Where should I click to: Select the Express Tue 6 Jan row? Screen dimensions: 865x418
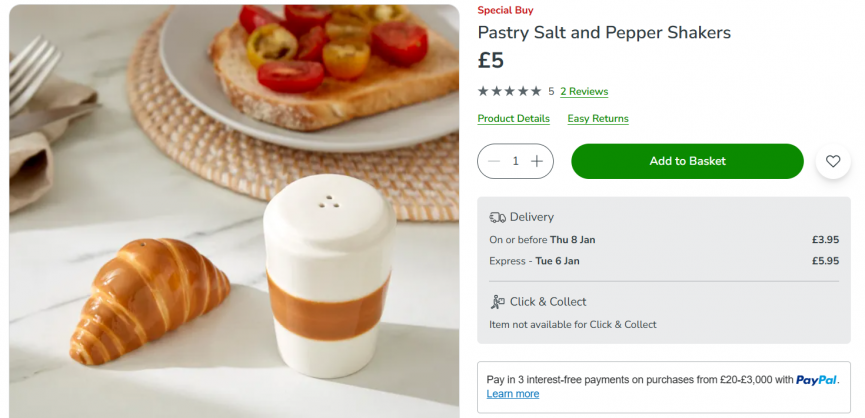663,261
